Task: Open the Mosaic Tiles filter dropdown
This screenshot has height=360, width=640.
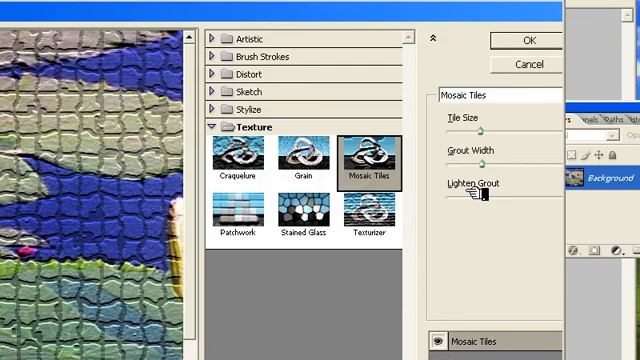Action: tap(501, 95)
